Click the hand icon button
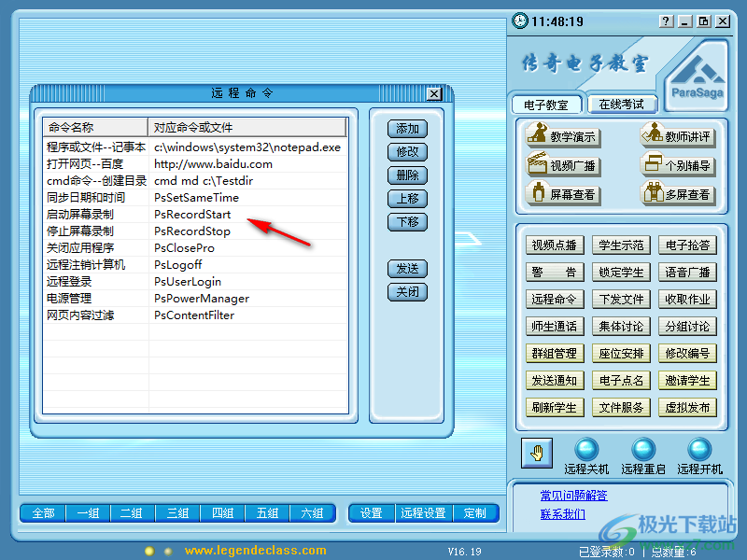This screenshot has width=747, height=560. 537,454
